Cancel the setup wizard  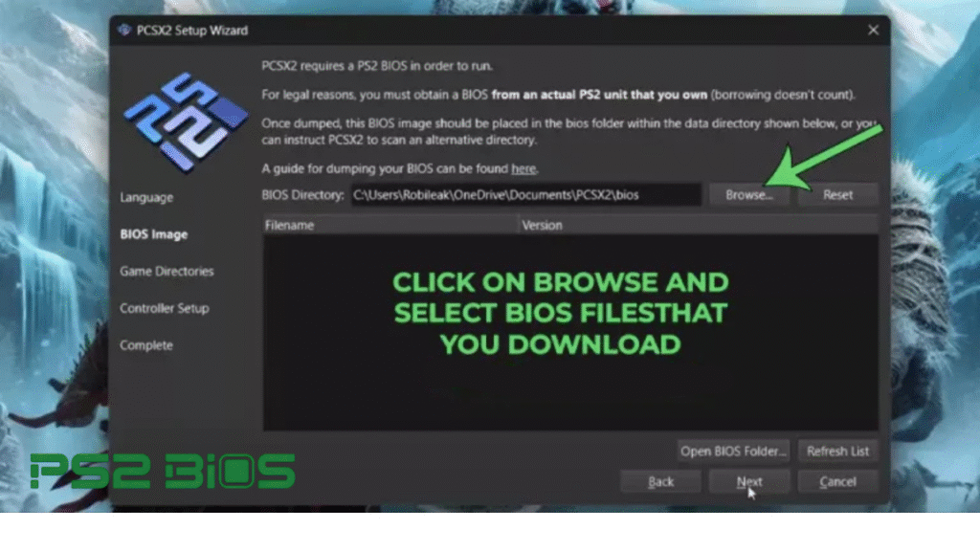pos(837,481)
